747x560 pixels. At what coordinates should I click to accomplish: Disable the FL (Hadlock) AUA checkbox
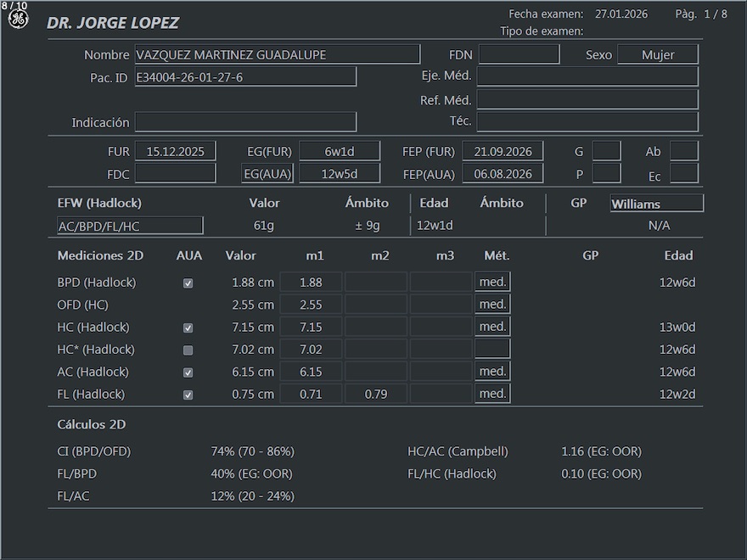point(188,395)
